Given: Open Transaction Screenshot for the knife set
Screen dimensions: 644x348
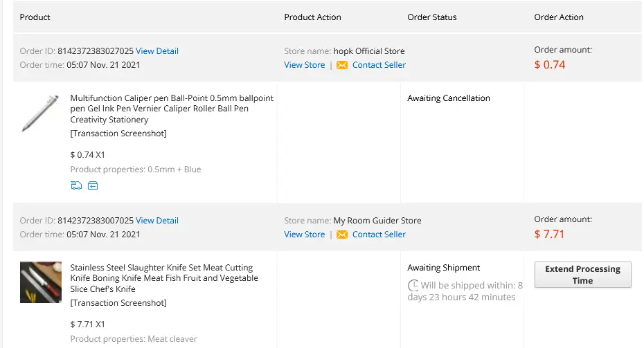Looking at the screenshot, I should (x=118, y=303).
